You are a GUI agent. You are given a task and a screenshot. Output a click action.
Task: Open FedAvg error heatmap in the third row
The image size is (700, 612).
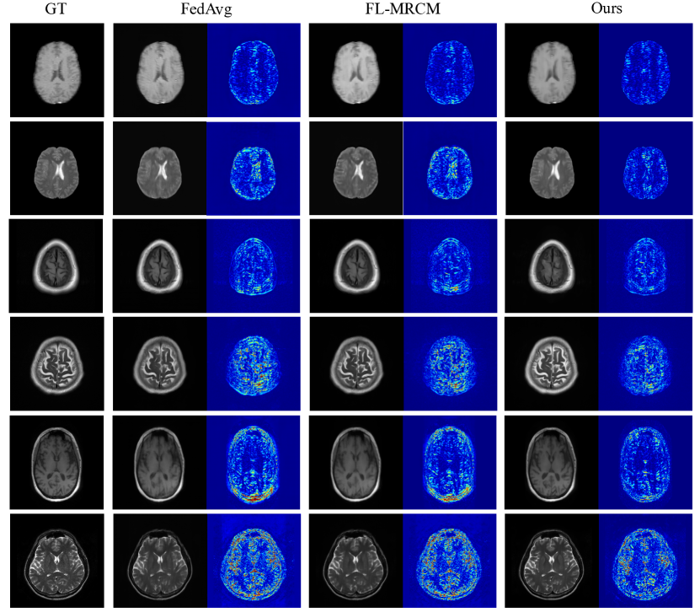[x=253, y=266]
